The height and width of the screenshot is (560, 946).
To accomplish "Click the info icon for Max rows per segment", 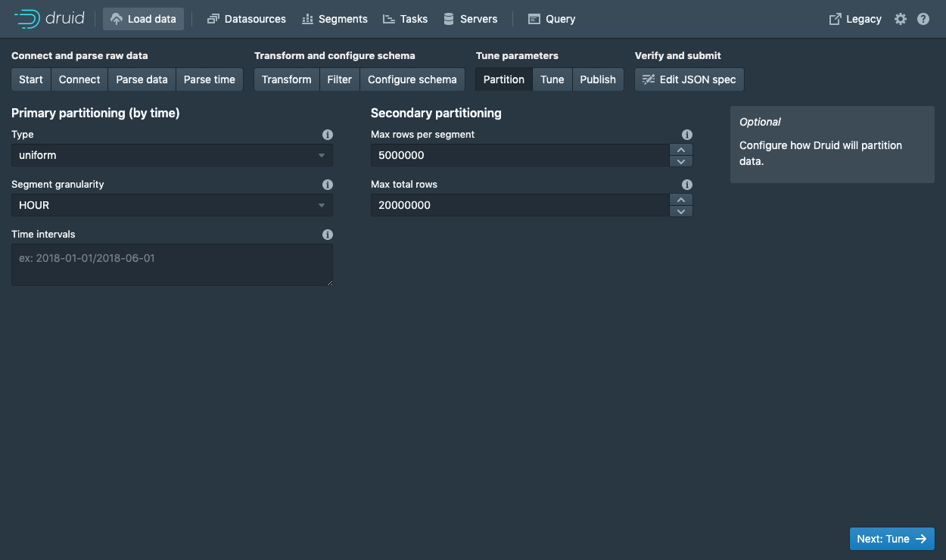I will coord(687,135).
